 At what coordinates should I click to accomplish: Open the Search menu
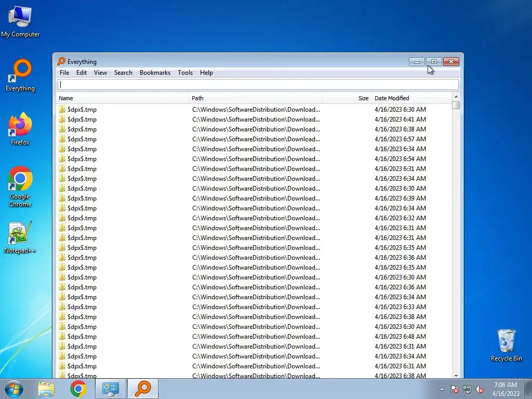click(123, 73)
